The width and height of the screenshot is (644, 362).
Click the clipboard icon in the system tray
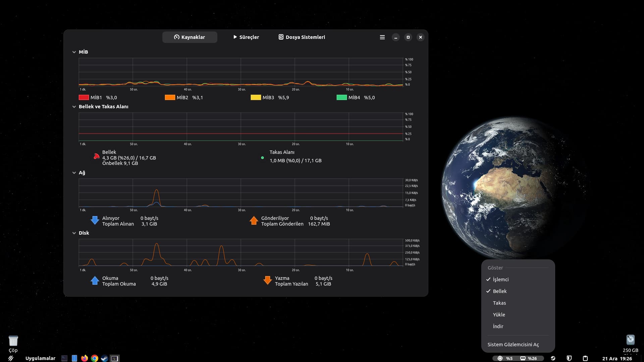(585, 358)
